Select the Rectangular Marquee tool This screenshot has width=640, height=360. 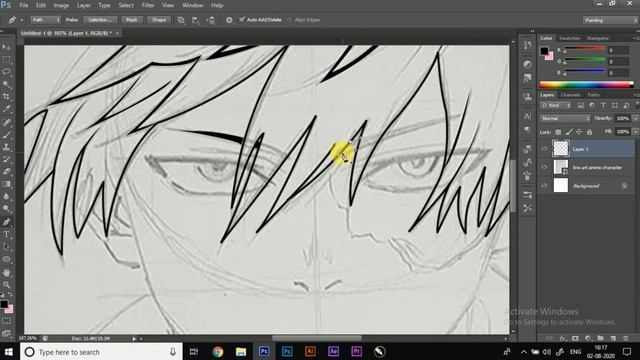(6, 60)
